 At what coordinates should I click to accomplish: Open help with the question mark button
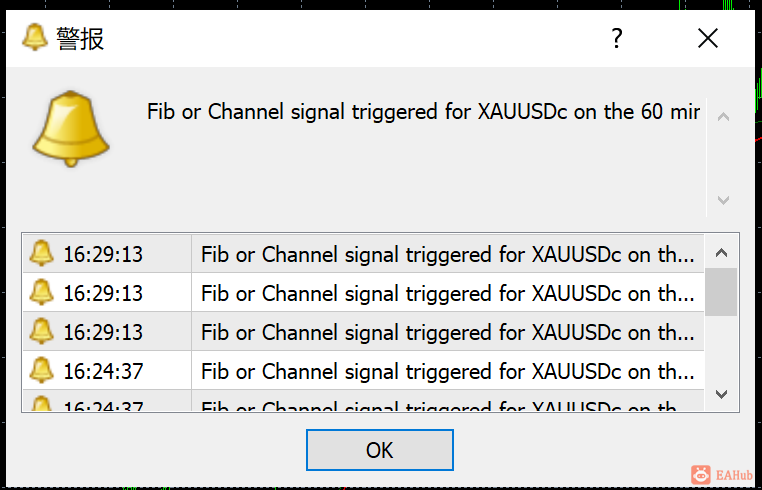[x=617, y=38]
